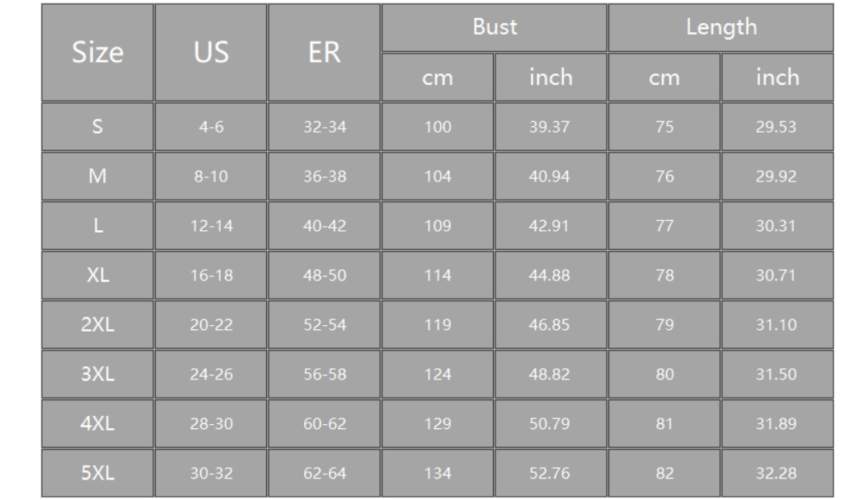Click the Length header cell
The image size is (868, 500).
point(720,28)
